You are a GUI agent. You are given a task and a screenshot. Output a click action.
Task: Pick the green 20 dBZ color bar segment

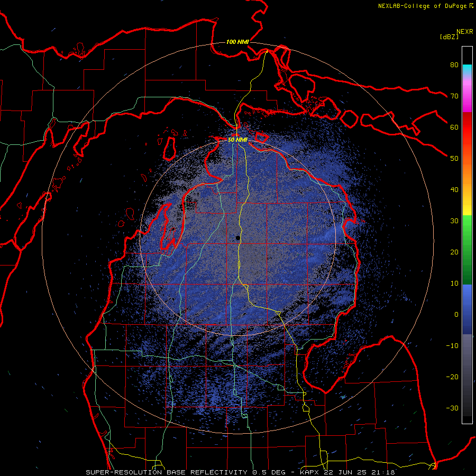point(467,252)
